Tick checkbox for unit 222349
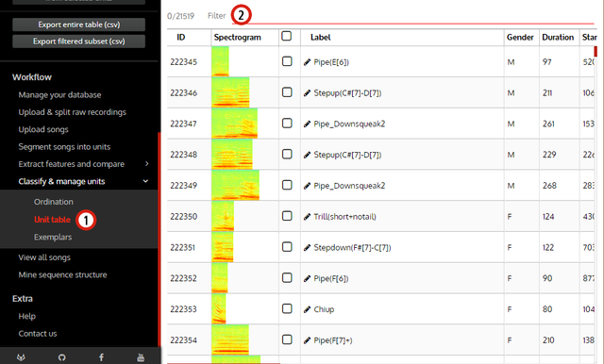Image resolution: width=604 pixels, height=364 pixels. click(x=287, y=185)
